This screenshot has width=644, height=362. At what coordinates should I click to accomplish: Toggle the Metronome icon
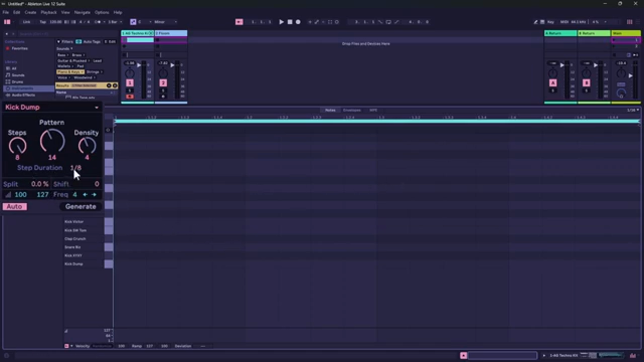tap(98, 22)
